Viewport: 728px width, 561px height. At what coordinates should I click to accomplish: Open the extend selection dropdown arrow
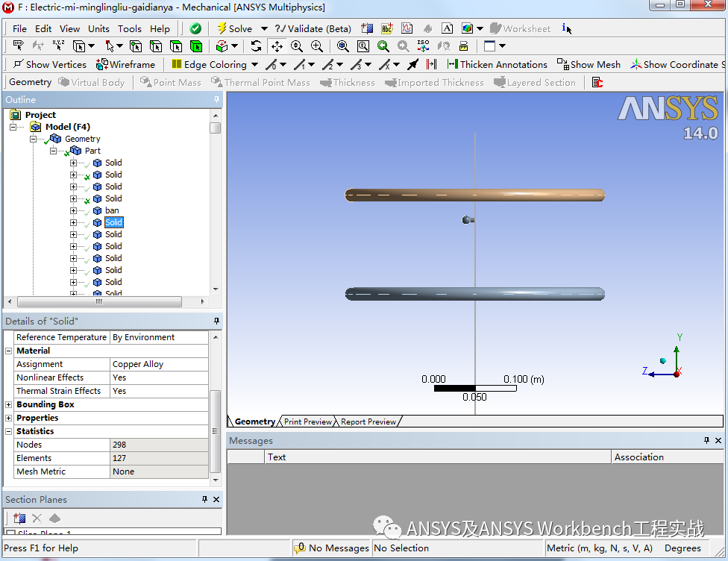point(234,46)
